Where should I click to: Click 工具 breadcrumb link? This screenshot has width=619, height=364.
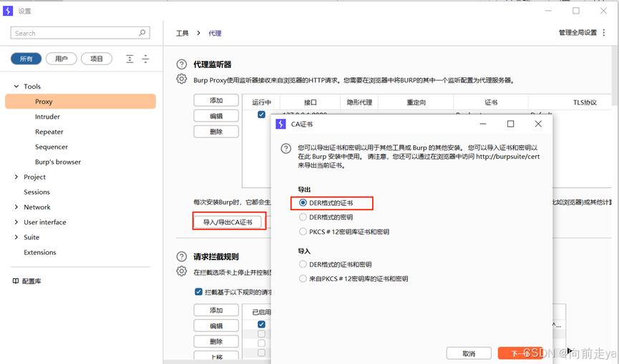[182, 33]
